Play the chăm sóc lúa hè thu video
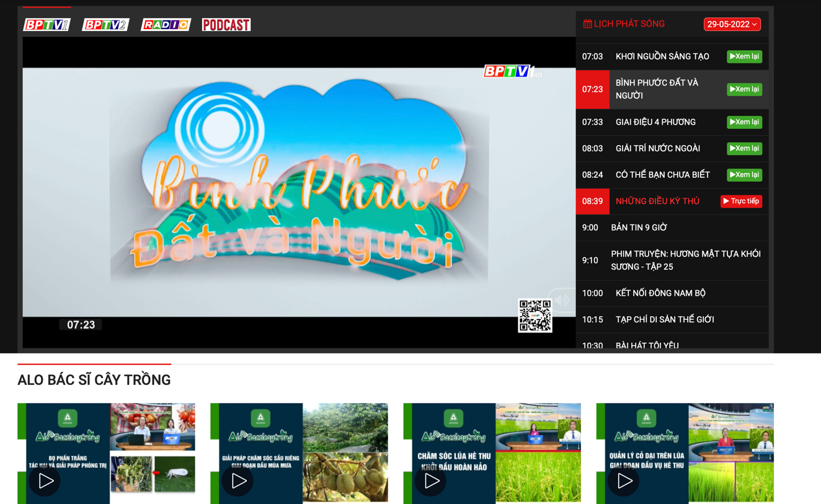This screenshot has height=504, width=821. coord(432,480)
